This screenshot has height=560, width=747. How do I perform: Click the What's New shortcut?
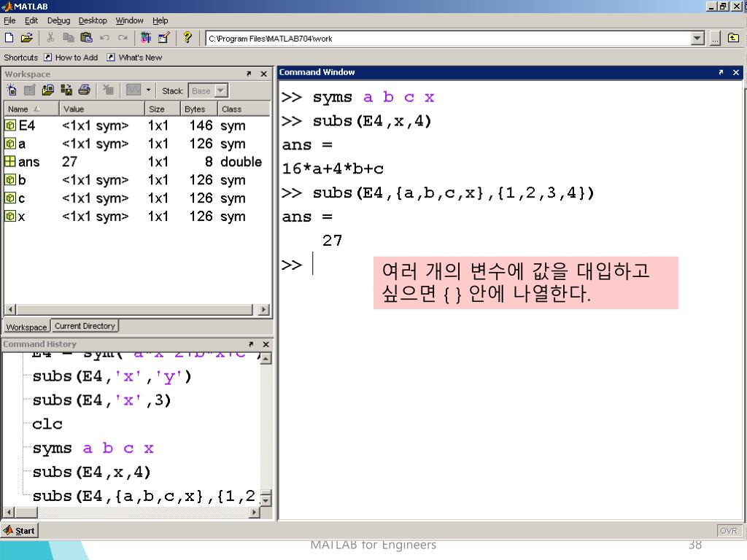pos(135,58)
